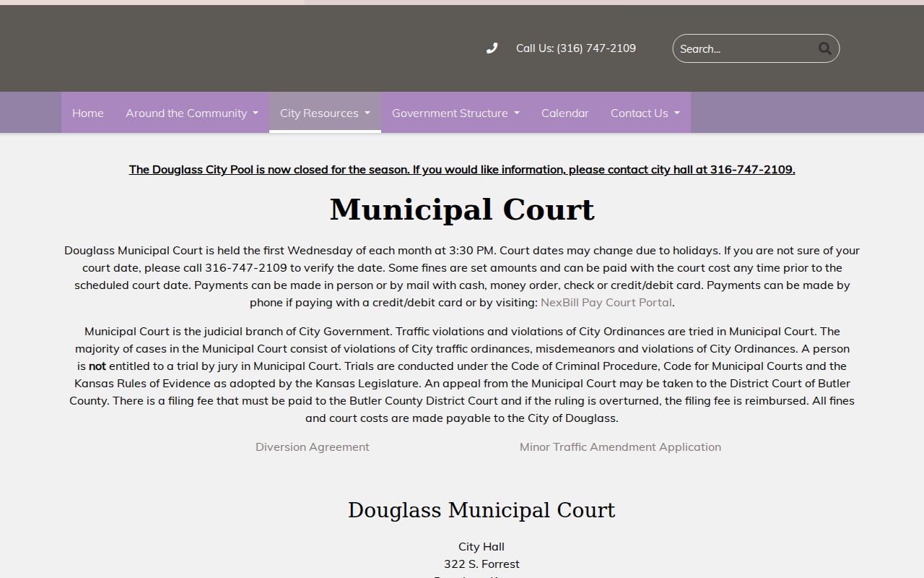924x578 pixels.
Task: Click the phone icon beside Call Us
Action: pos(492,48)
